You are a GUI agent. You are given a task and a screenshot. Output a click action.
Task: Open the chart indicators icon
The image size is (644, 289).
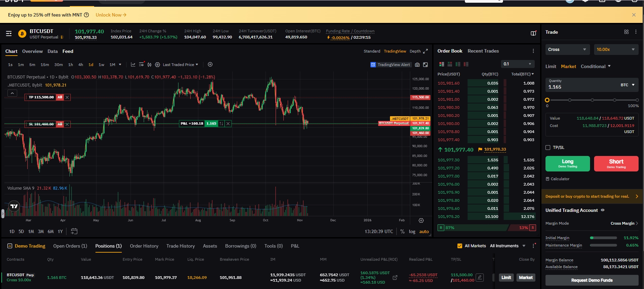(x=133, y=65)
